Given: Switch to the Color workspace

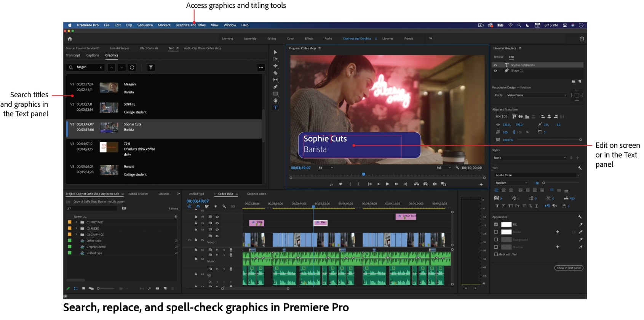Looking at the screenshot, I should [290, 39].
